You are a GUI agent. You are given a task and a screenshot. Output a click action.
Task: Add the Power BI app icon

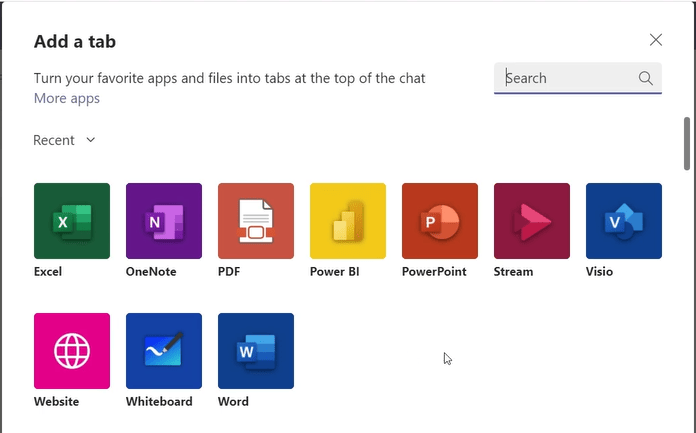(348, 221)
